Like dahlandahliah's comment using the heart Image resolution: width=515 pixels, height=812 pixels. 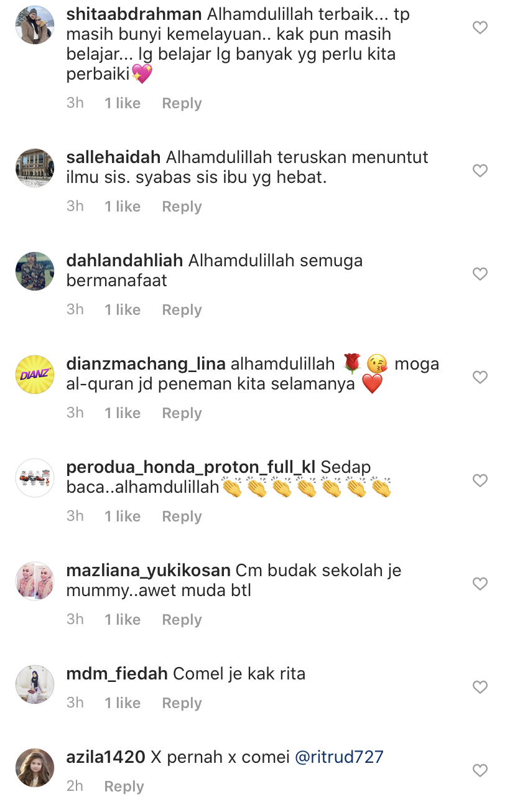[x=480, y=274]
